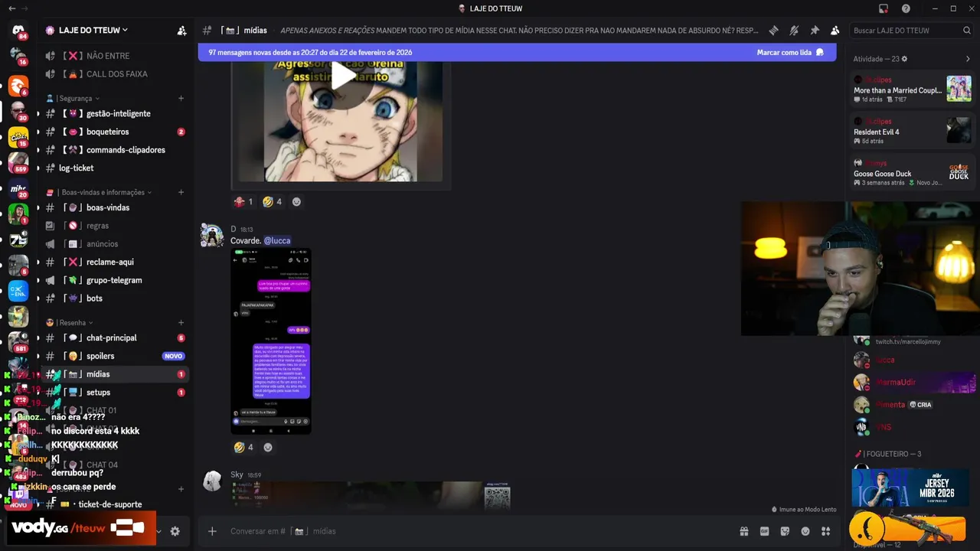
Task: Open the sticker picker
Action: click(785, 531)
